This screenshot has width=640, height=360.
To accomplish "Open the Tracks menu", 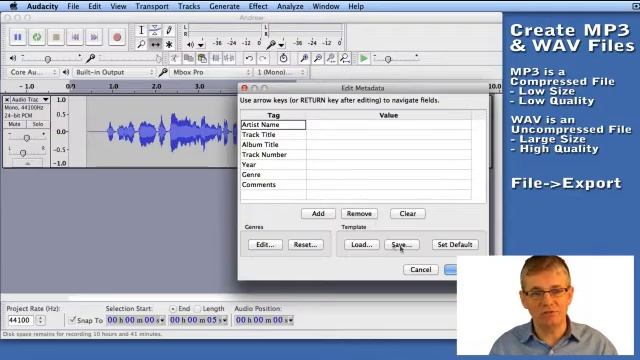I will click(189, 7).
